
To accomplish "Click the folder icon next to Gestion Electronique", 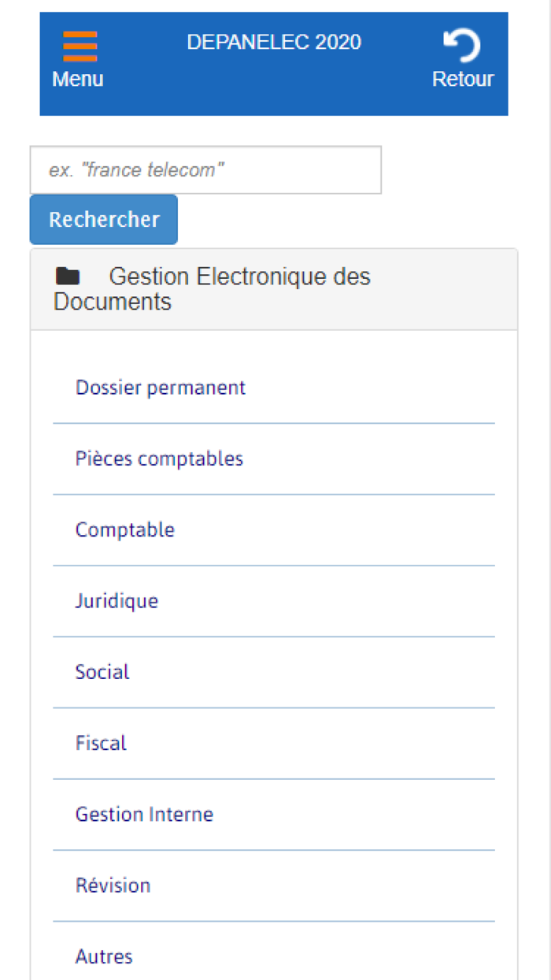I will (68, 277).
